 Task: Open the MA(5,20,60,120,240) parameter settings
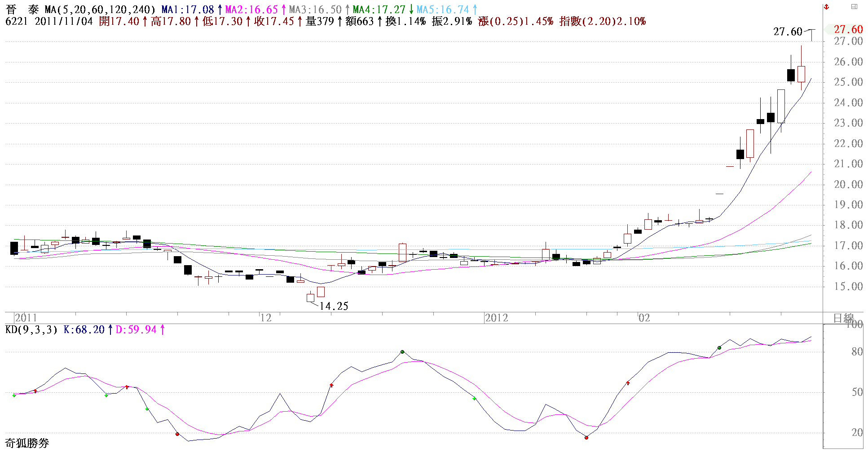100,9
